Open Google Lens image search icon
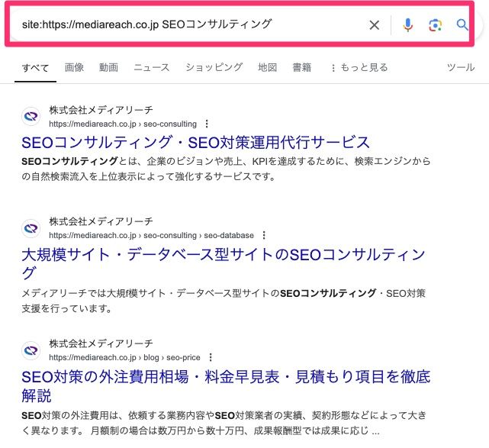Screen dimensions: 489x448 [x=435, y=25]
